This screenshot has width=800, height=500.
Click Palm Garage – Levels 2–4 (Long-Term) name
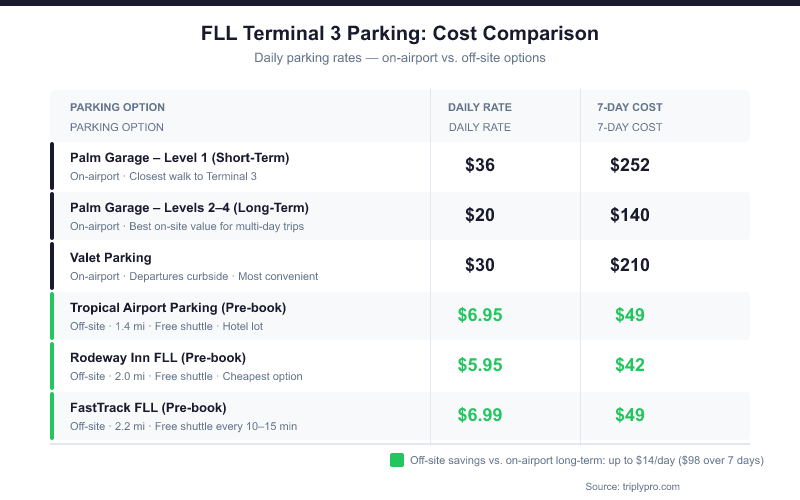tap(189, 208)
